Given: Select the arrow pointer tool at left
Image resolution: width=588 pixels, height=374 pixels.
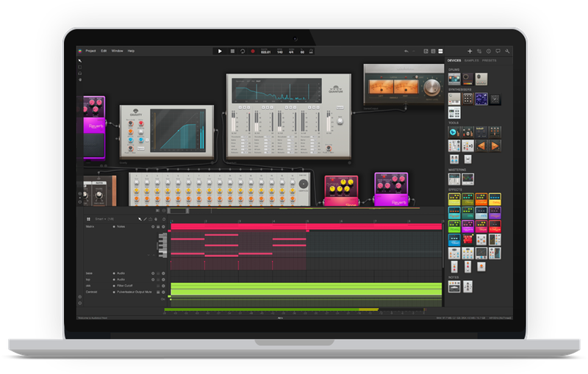Looking at the screenshot, I should pyautogui.click(x=80, y=60).
